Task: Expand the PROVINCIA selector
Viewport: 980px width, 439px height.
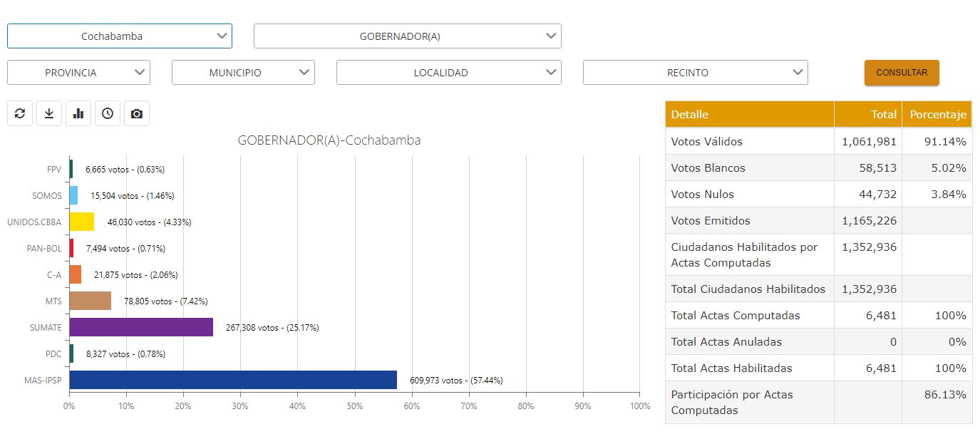Action: tap(78, 72)
